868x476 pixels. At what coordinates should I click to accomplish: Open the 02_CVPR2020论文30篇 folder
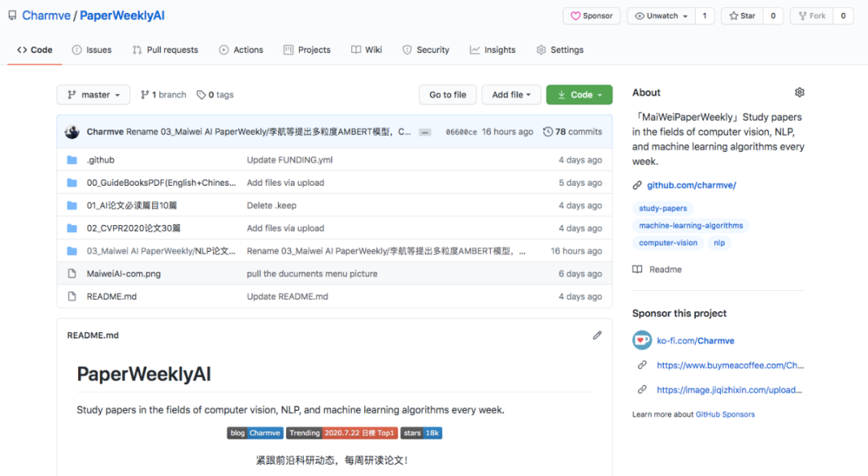click(x=133, y=228)
